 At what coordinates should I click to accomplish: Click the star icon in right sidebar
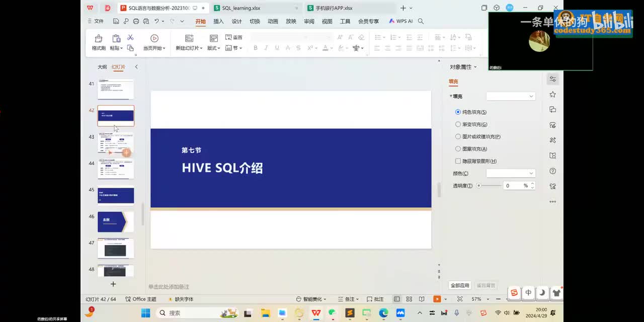(x=553, y=95)
